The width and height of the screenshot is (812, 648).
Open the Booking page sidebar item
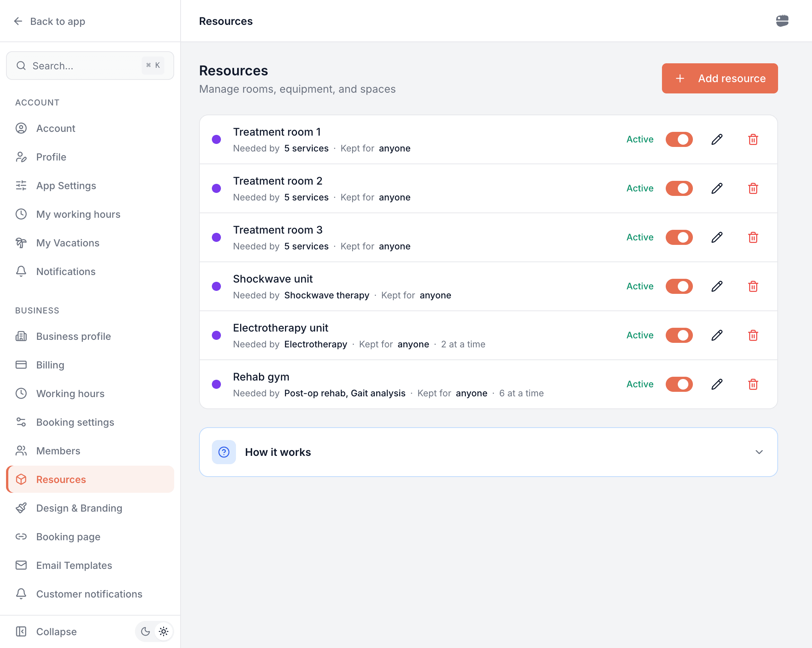(90, 537)
